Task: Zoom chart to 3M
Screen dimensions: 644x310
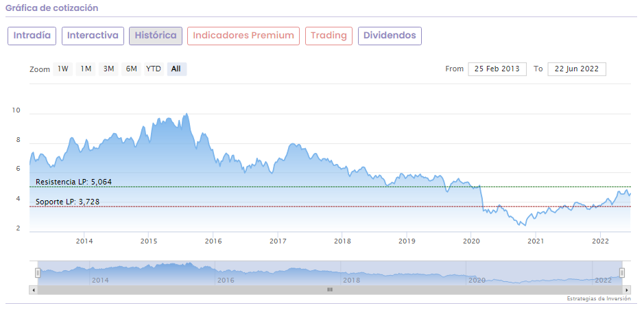Action: coord(108,69)
